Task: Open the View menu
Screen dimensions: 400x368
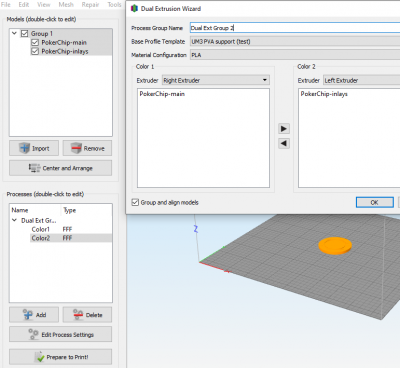Action: 44,5
